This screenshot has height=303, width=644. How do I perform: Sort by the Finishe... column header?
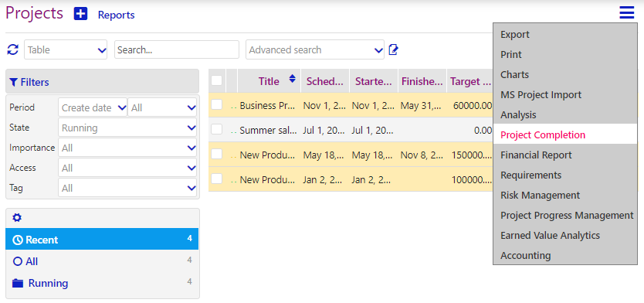point(422,81)
